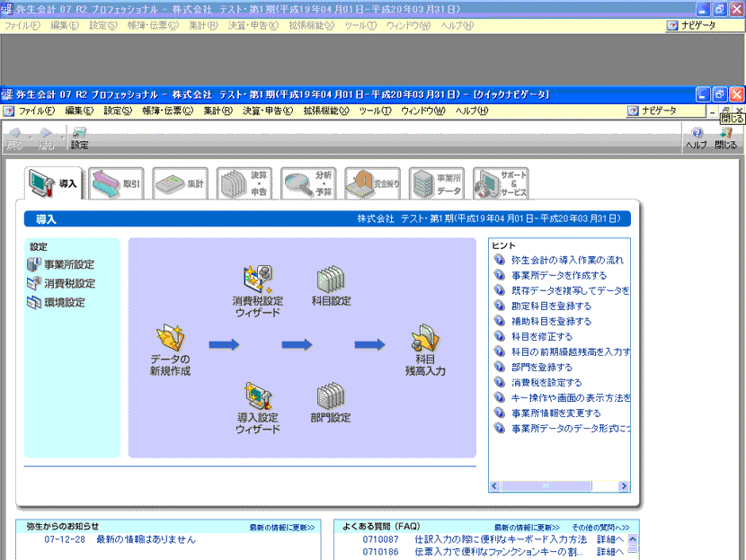Open the 決算・申告 tab
This screenshot has width=746, height=560.
point(244,183)
